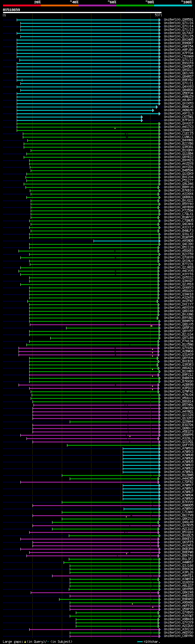This screenshot has height=644, width=195.
Task: Select hit label UniRef100_Q40093
Action: click(x=179, y=86)
